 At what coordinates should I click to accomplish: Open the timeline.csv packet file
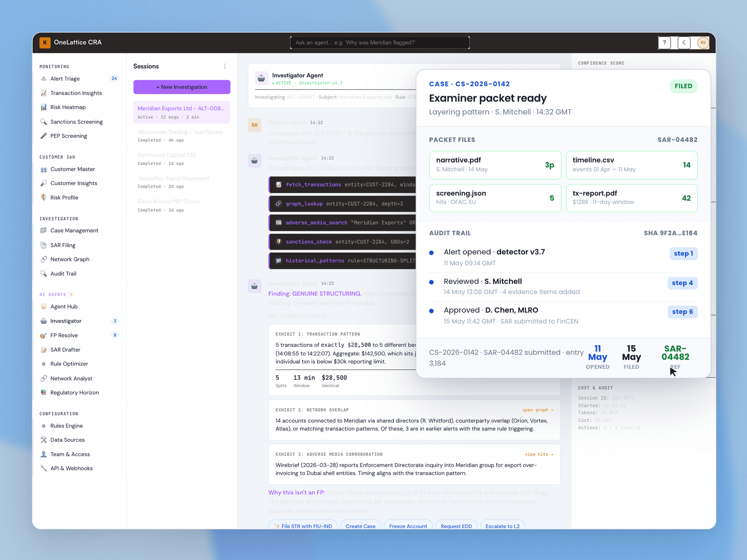(x=631, y=165)
